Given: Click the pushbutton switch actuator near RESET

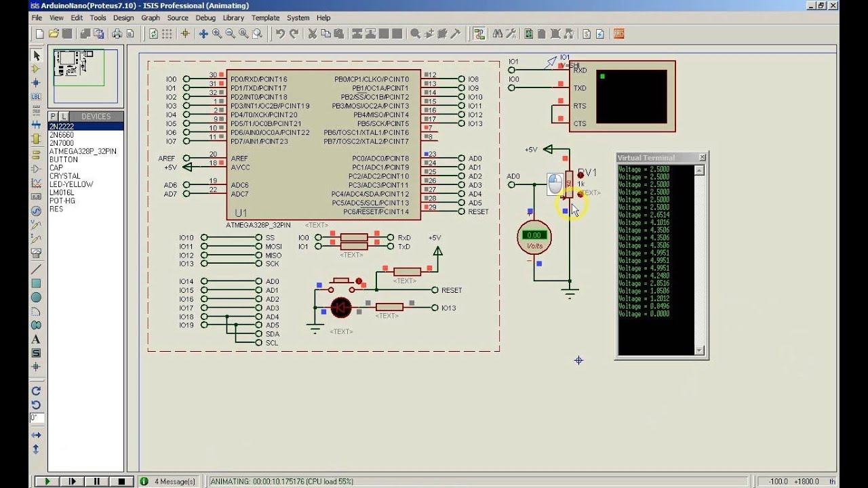Looking at the screenshot, I should (359, 281).
